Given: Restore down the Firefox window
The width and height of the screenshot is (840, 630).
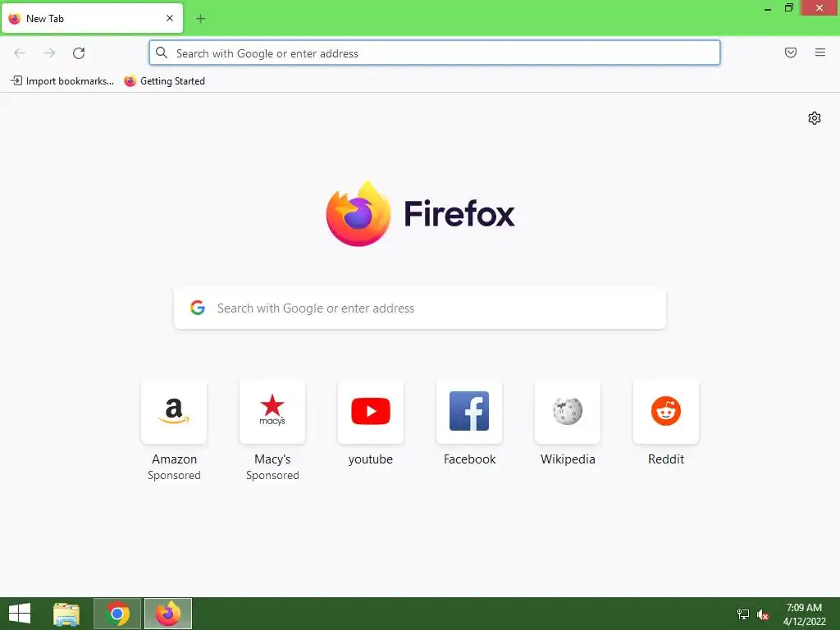Looking at the screenshot, I should [789, 7].
